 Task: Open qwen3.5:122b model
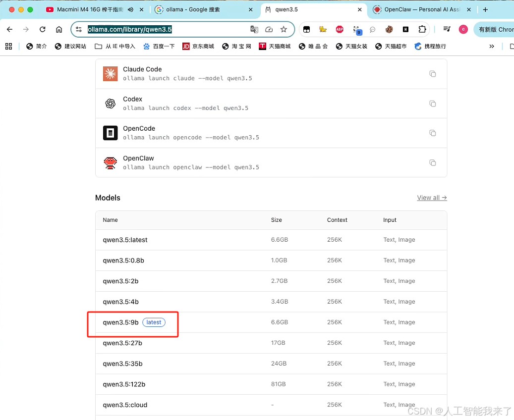click(124, 384)
